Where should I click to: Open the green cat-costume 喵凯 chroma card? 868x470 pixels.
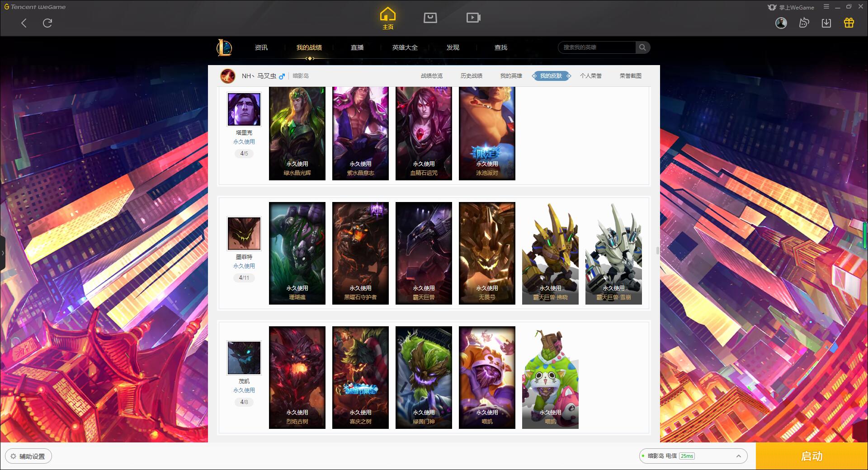click(x=550, y=377)
